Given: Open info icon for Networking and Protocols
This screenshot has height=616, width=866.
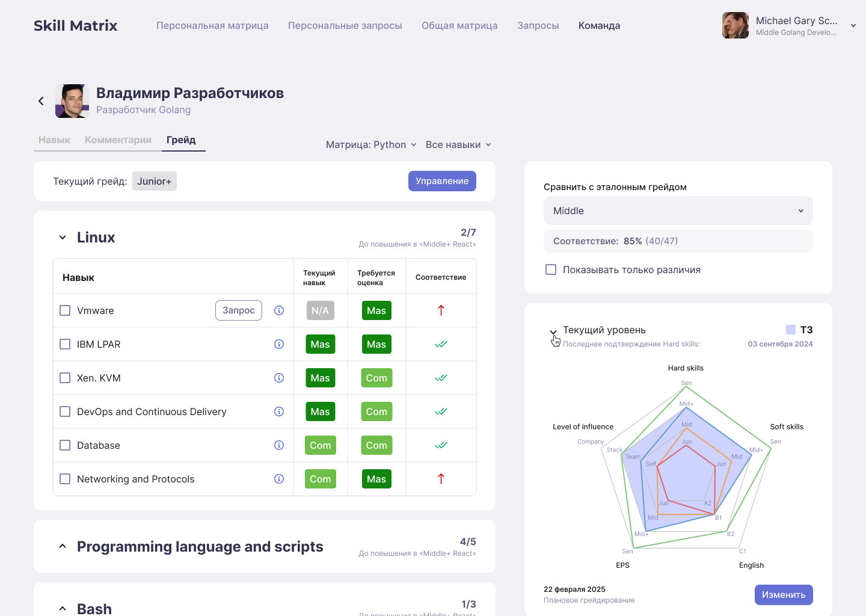Looking at the screenshot, I should [279, 479].
